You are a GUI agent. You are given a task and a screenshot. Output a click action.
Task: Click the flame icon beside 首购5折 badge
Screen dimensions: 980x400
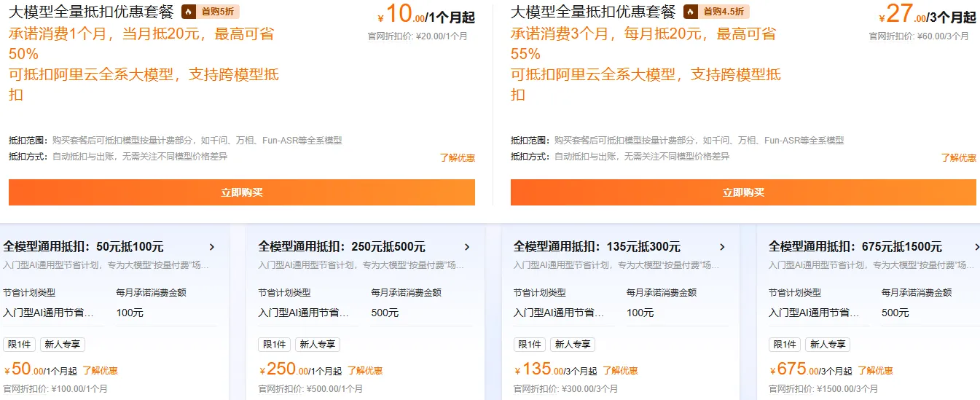188,12
